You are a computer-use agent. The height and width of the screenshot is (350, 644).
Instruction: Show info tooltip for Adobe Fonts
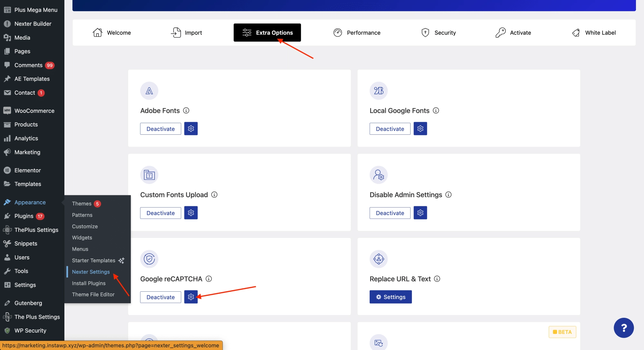[x=186, y=111]
